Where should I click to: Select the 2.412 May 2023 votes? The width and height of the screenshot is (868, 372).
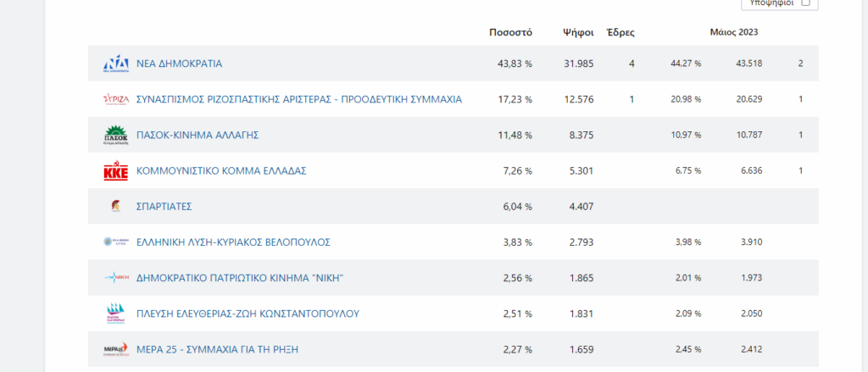pyautogui.click(x=751, y=349)
